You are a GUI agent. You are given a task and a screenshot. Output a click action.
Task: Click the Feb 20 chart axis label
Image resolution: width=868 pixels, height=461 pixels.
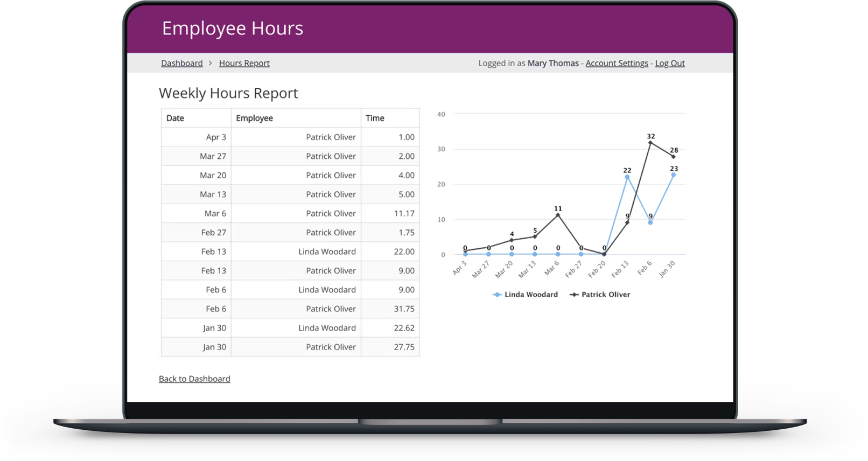[x=597, y=269]
